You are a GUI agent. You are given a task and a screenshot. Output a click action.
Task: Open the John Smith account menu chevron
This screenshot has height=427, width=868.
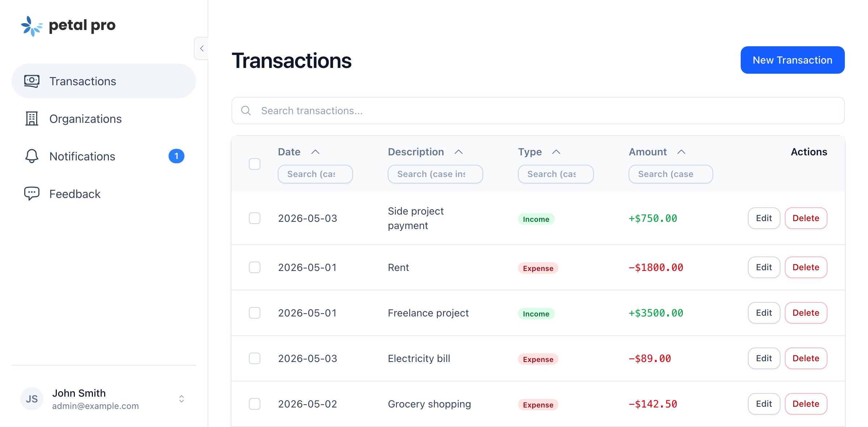click(x=182, y=399)
